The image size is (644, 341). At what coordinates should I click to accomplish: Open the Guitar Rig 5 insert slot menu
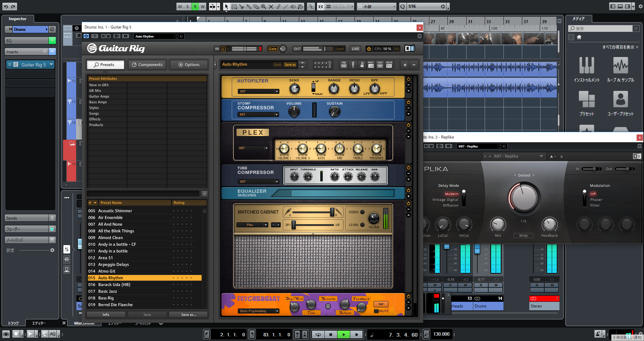(51, 64)
